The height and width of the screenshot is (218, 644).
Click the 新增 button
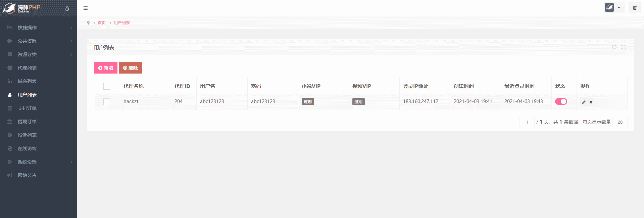(106, 68)
